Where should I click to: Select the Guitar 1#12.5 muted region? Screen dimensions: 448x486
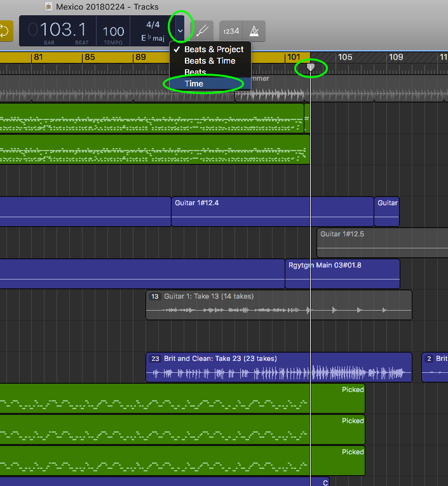(x=383, y=243)
